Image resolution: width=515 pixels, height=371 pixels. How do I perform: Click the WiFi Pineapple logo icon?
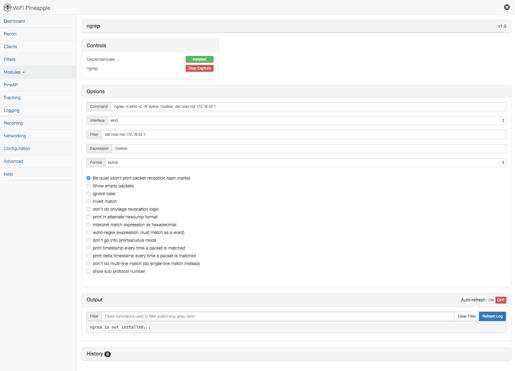point(7,7)
